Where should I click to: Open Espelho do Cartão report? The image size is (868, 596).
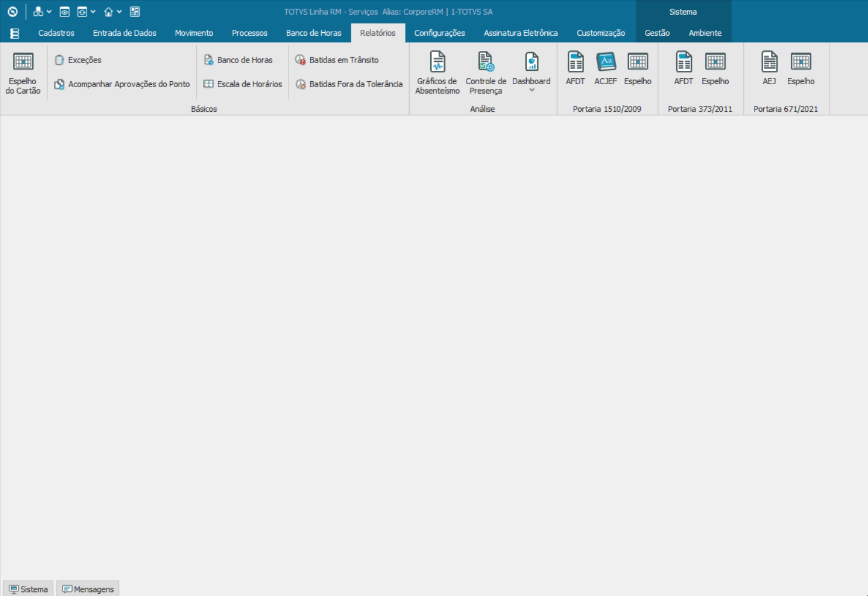[23, 74]
